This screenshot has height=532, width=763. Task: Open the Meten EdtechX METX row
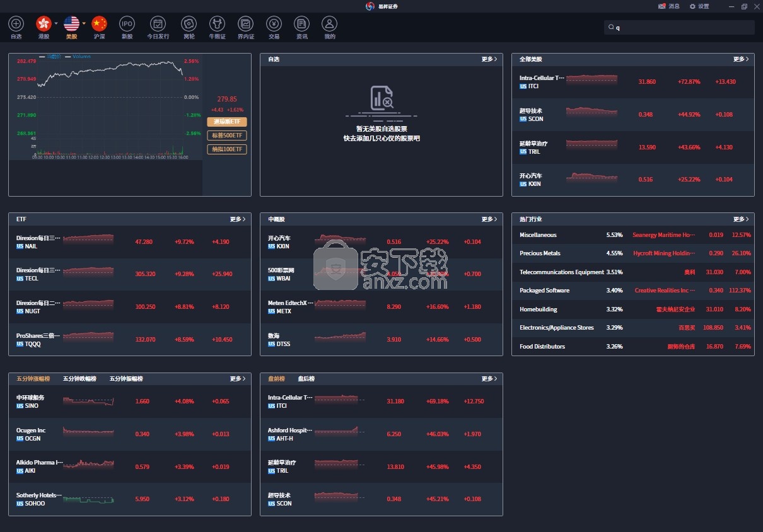tap(381, 307)
